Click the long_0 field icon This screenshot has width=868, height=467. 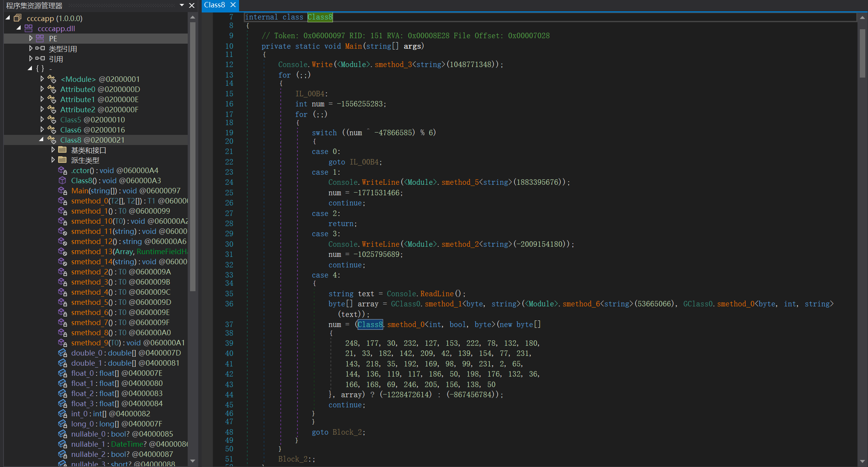coord(62,424)
